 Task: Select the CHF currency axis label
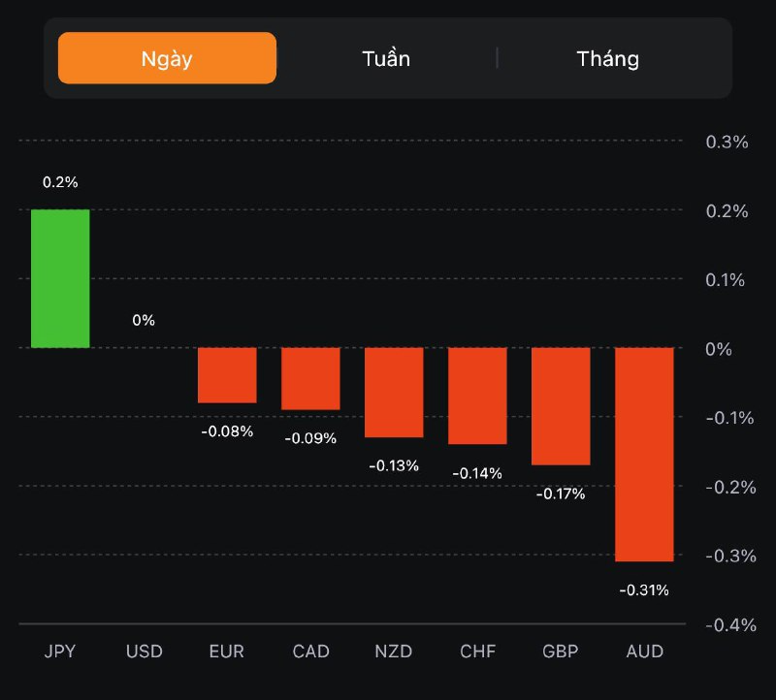pyautogui.click(x=477, y=652)
